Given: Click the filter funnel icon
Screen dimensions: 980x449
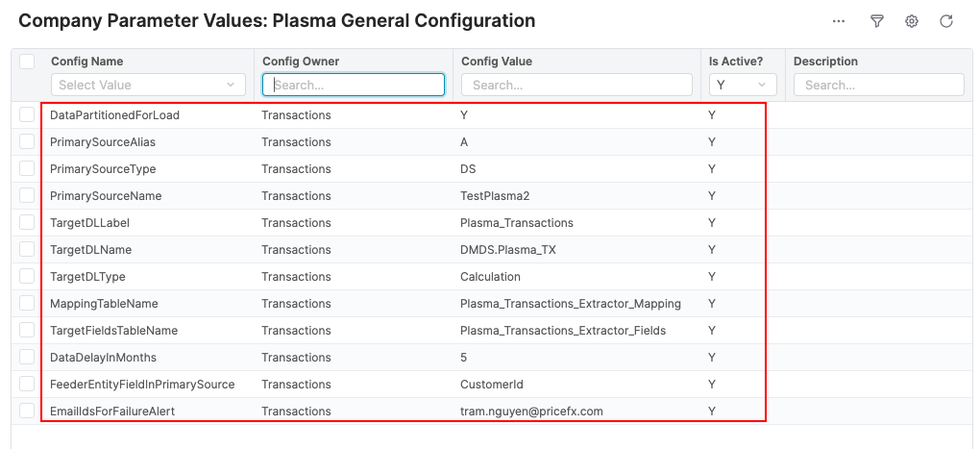Looking at the screenshot, I should coord(876,21).
